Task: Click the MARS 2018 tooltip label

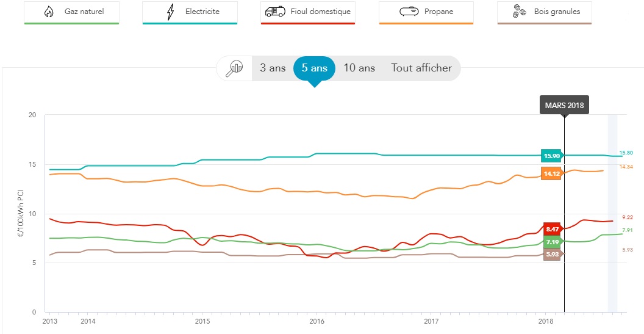Action: [564, 105]
